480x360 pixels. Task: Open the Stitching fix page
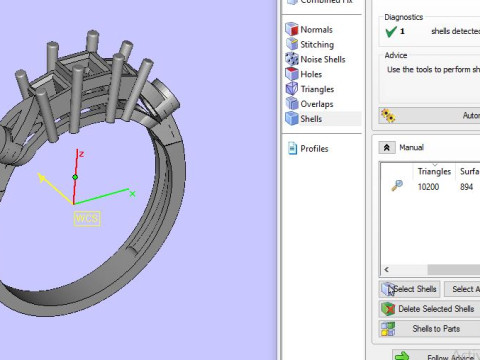pyautogui.click(x=317, y=45)
